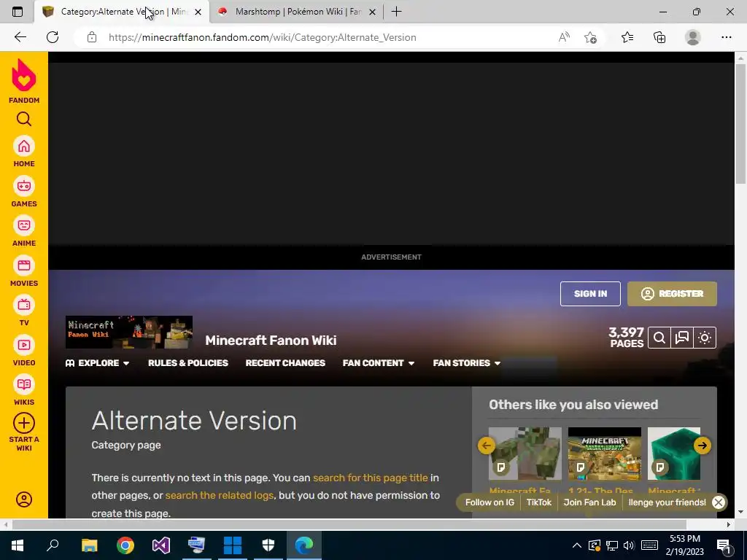The width and height of the screenshot is (747, 560).
Task: Open the Wikis section icon
Action: [x=24, y=385]
